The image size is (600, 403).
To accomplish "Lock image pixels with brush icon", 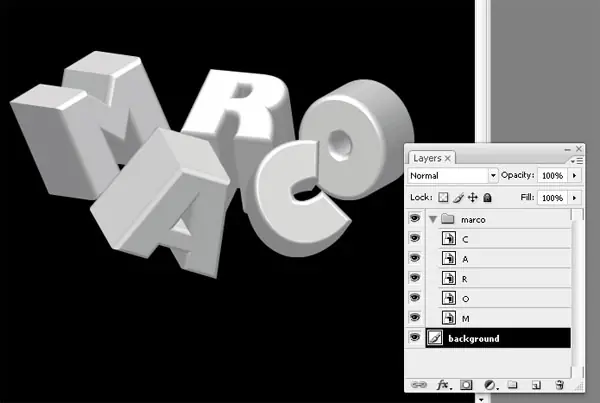I will coord(459,198).
